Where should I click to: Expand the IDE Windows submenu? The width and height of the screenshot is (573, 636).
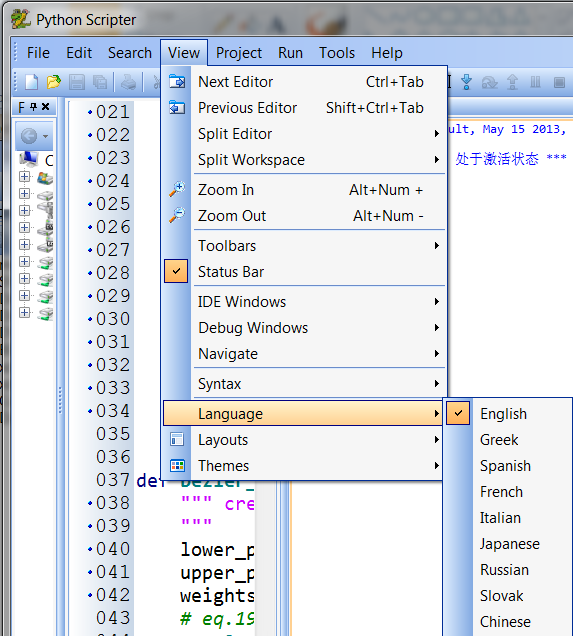304,302
